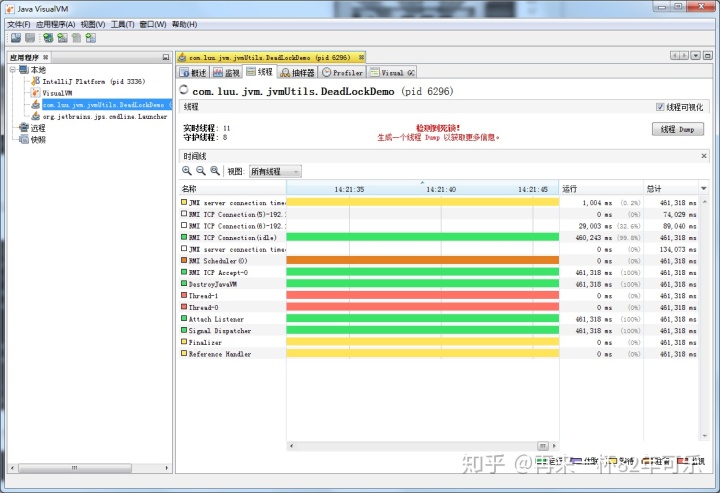Screen dimensions: 720x493
Task: Switch to the Visual GC tab
Action: (393, 73)
